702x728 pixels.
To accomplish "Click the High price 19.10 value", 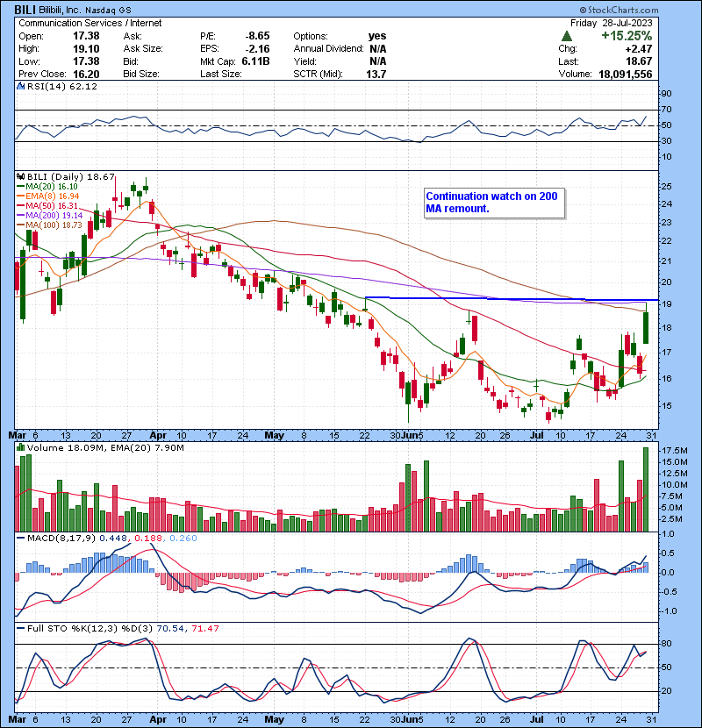I will tap(86, 49).
